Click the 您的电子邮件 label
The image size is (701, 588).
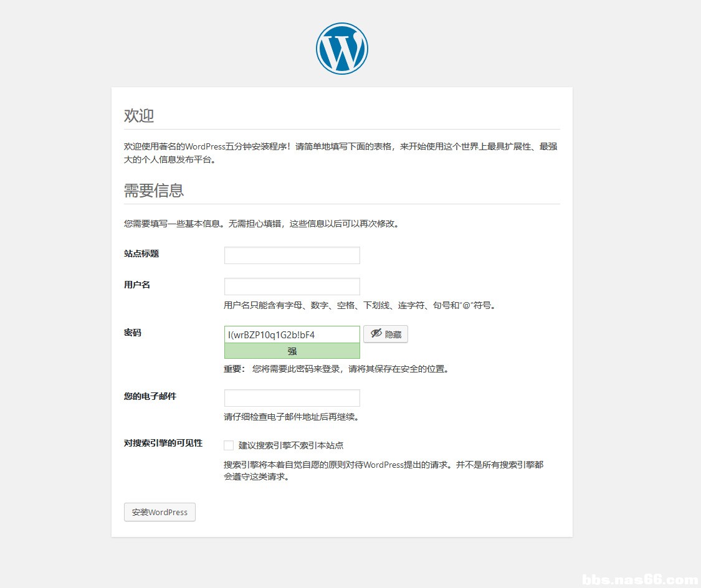[150, 397]
